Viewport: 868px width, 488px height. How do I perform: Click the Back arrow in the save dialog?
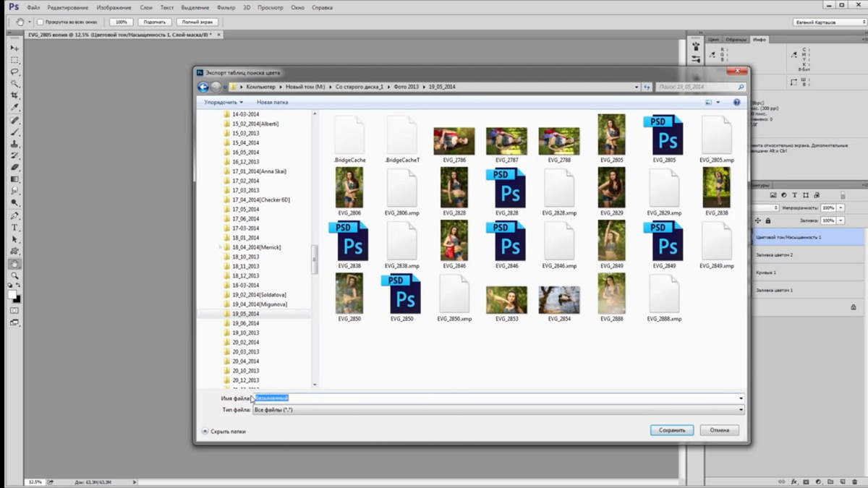point(203,87)
